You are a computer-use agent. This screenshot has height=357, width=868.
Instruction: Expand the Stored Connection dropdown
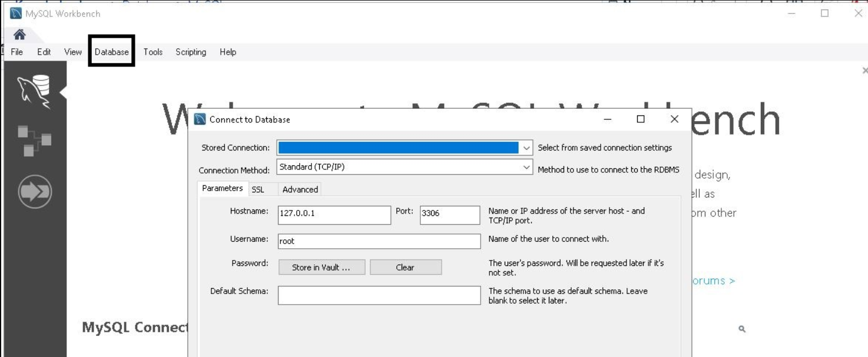(526, 148)
